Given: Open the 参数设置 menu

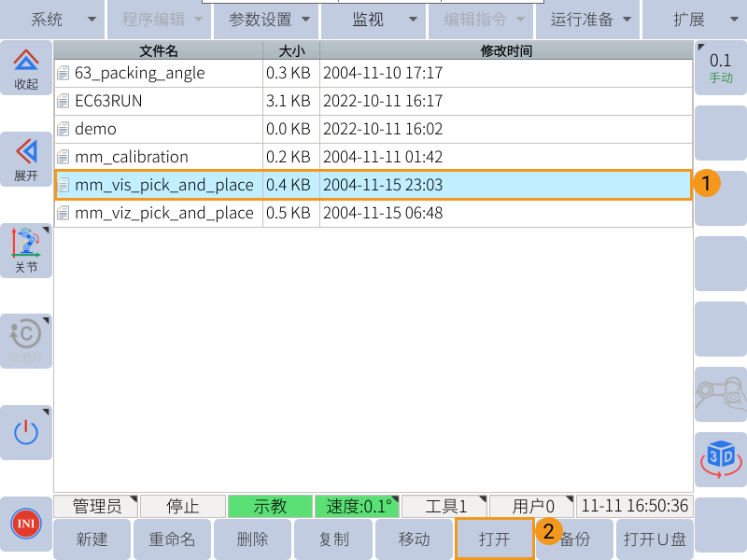Looking at the screenshot, I should (x=266, y=20).
